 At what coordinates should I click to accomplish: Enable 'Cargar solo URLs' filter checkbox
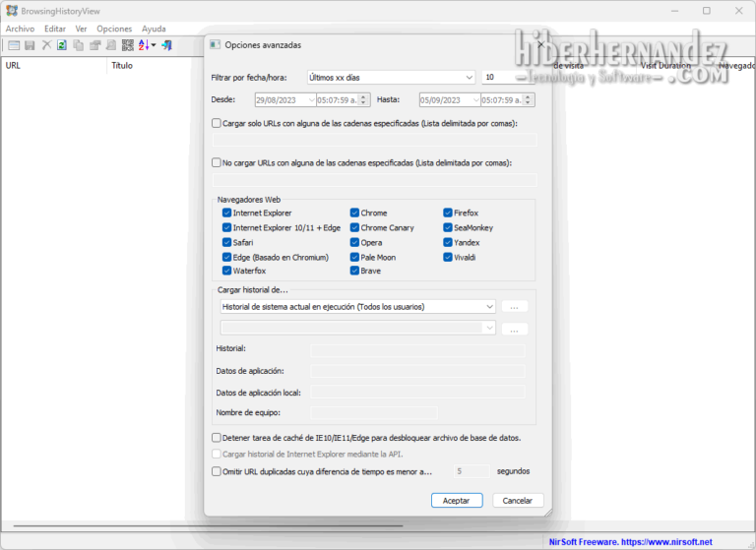[217, 123]
